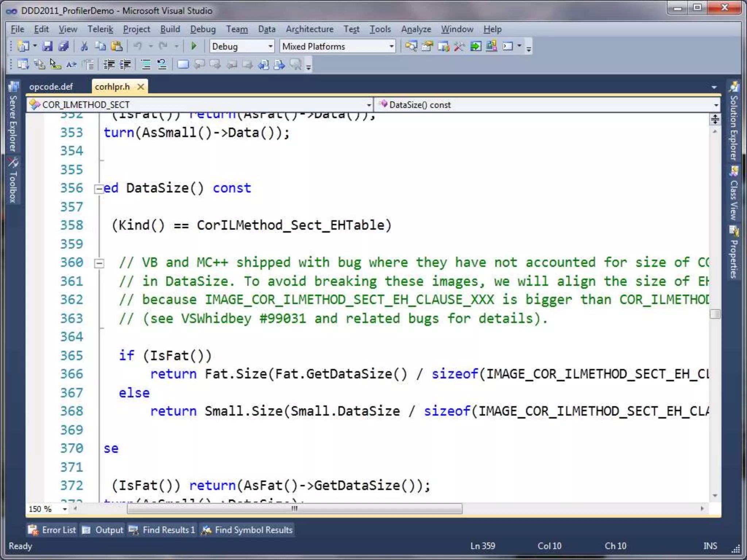Click the Save icon in the toolbar
The width and height of the screenshot is (747, 560).
pos(47,46)
